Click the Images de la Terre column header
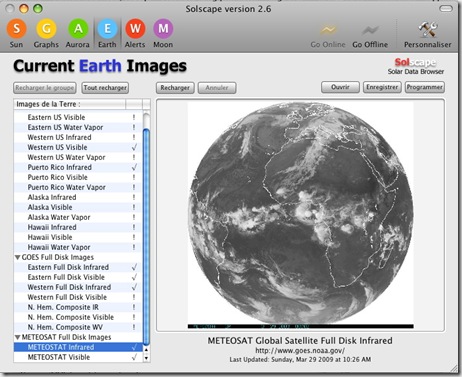Screen dimensions: 462x377 click(x=70, y=104)
